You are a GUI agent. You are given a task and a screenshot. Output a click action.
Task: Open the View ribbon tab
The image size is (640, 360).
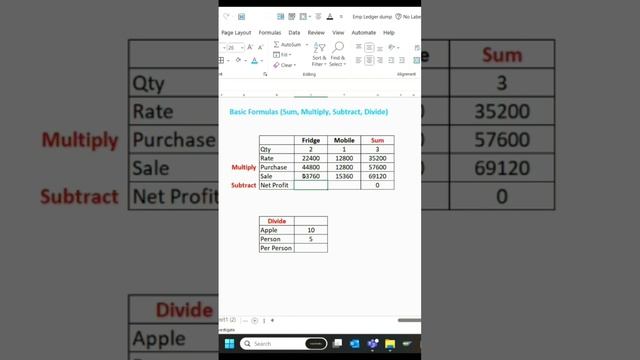(338, 32)
